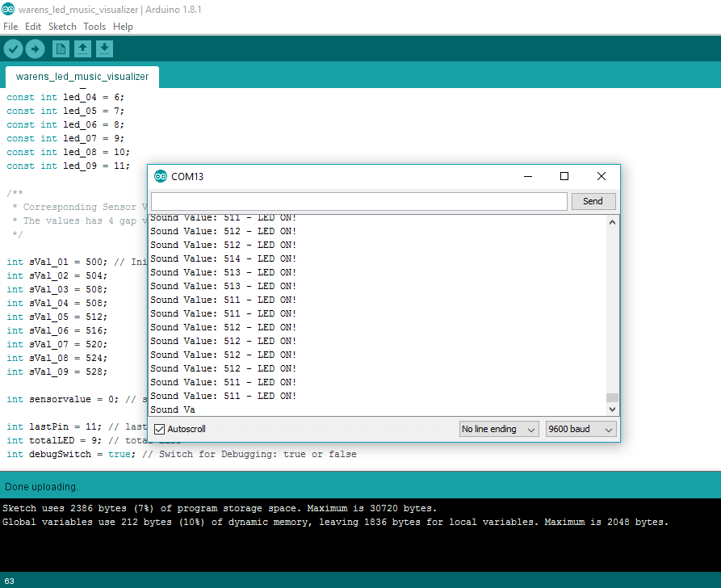This screenshot has width=721, height=588.
Task: Open the File menu
Action: pyautogui.click(x=10, y=27)
